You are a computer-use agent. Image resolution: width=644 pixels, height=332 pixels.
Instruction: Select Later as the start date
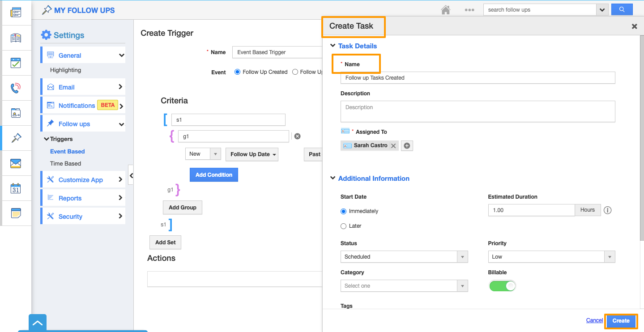344,226
